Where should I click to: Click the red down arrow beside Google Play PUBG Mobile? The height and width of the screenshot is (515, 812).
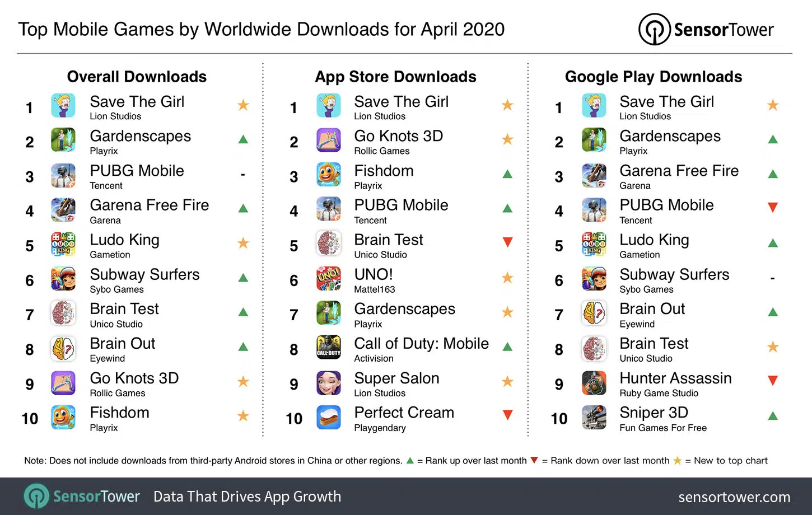773,208
